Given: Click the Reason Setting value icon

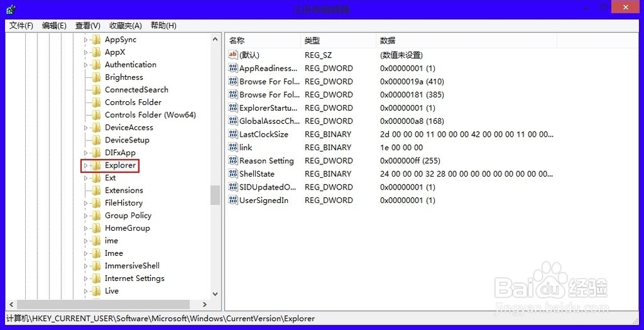Looking at the screenshot, I should coord(233,160).
